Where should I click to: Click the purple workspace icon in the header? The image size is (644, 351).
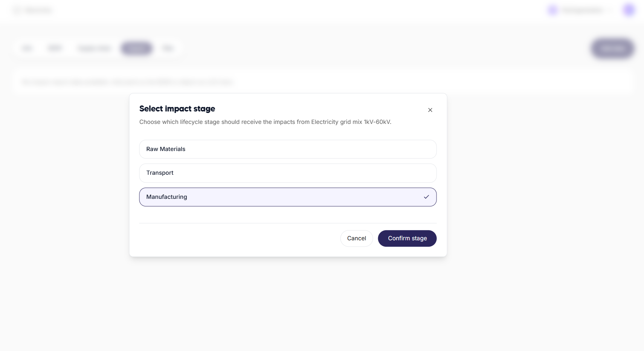552,10
